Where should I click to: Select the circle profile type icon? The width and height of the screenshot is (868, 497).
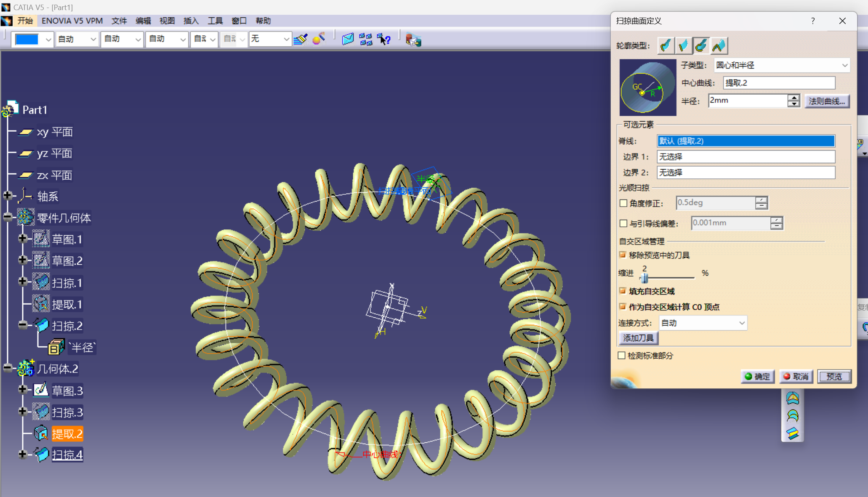pyautogui.click(x=701, y=45)
